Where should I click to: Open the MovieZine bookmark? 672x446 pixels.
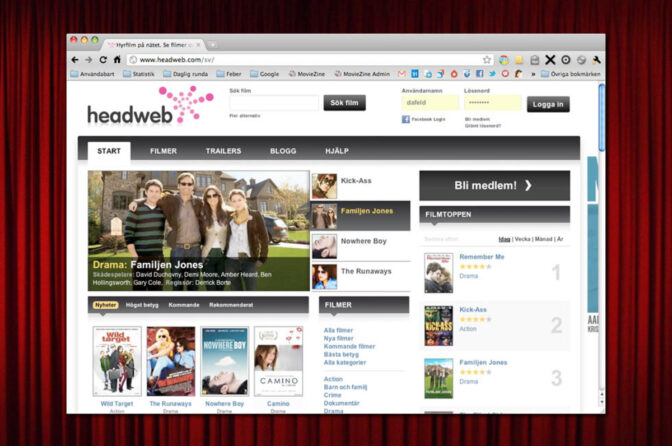(x=306, y=74)
